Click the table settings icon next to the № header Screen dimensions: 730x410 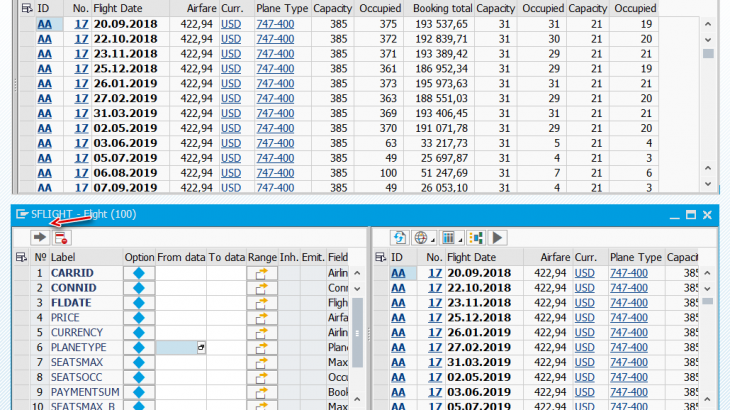coord(21,257)
